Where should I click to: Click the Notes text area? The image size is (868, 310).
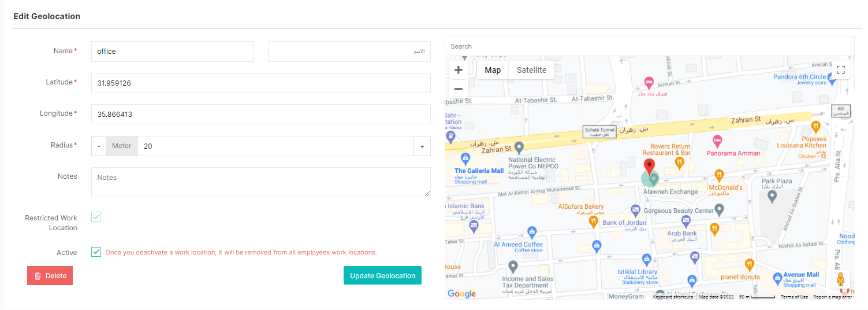261,182
